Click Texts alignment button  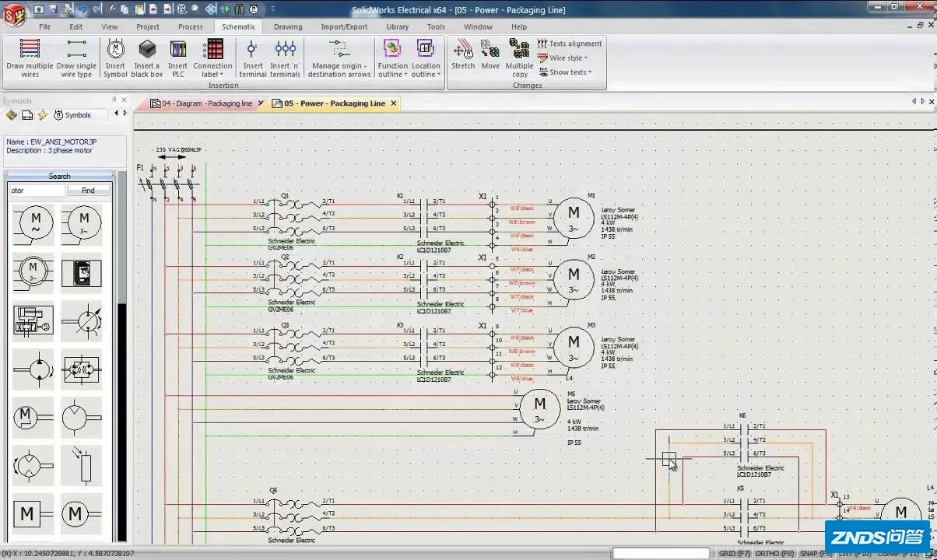click(x=570, y=44)
